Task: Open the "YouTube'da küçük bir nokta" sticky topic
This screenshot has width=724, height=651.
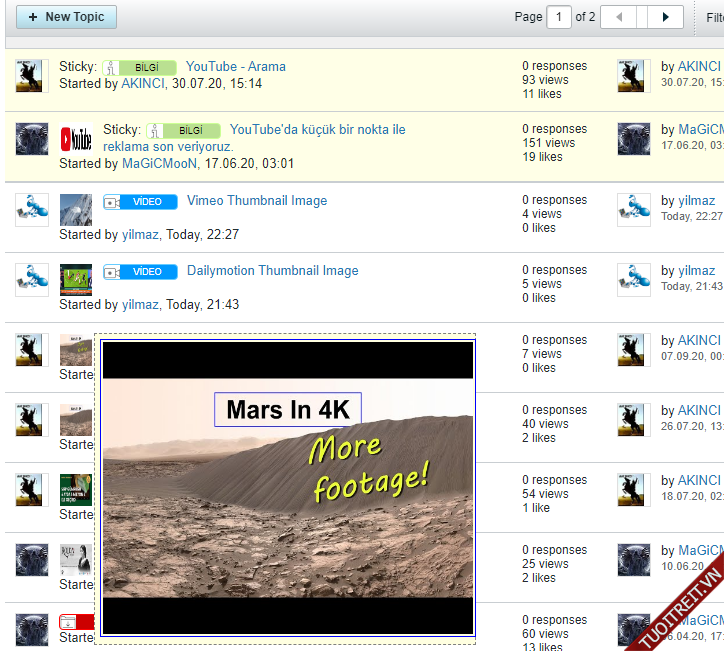Action: [x=317, y=130]
